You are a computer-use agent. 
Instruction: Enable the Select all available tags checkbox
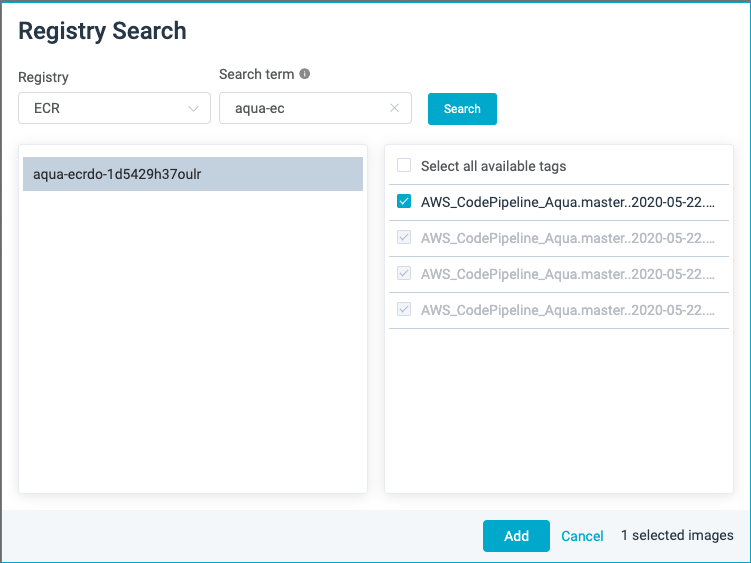pyautogui.click(x=404, y=165)
